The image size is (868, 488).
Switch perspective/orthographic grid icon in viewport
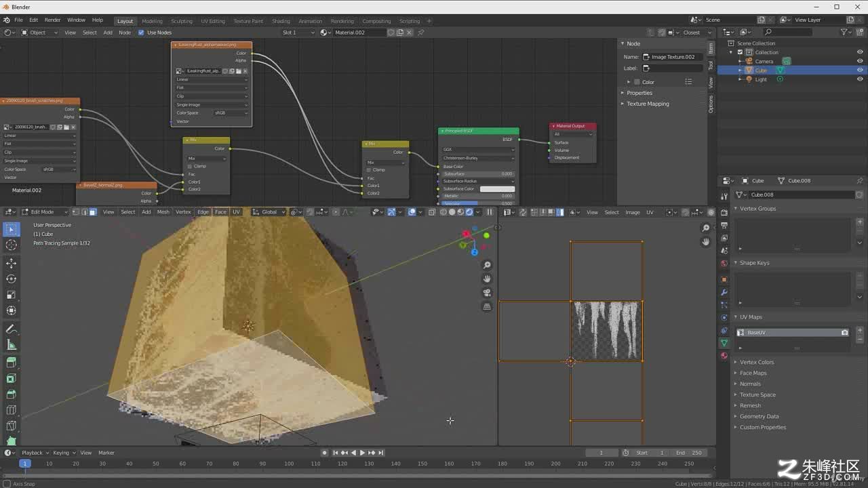pos(487,307)
